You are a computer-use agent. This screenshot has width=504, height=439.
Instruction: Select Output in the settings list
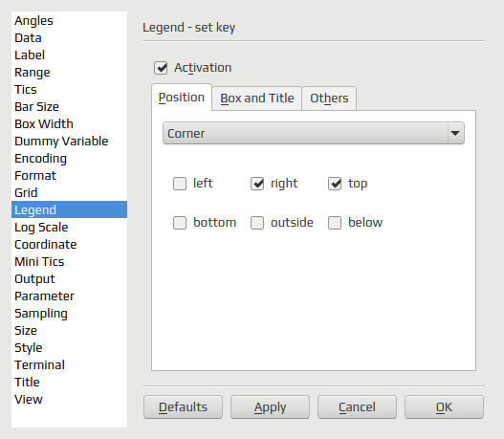click(69, 279)
